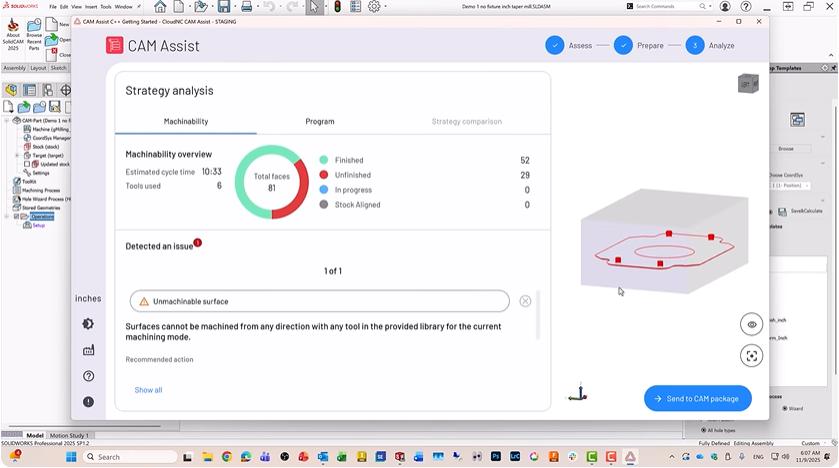Click the SolidWorks Home icon

click(160, 6)
